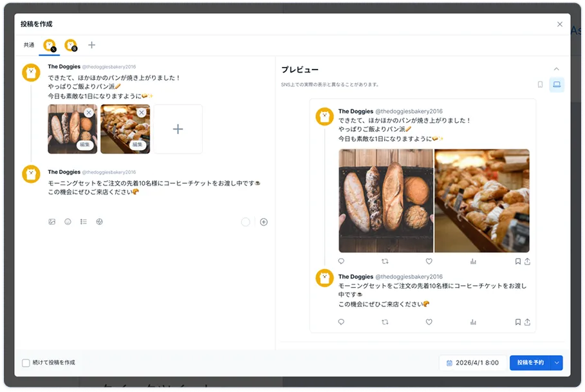585x392 pixels.
Task: Click the list icon in the composer toolbar
Action: pos(84,221)
